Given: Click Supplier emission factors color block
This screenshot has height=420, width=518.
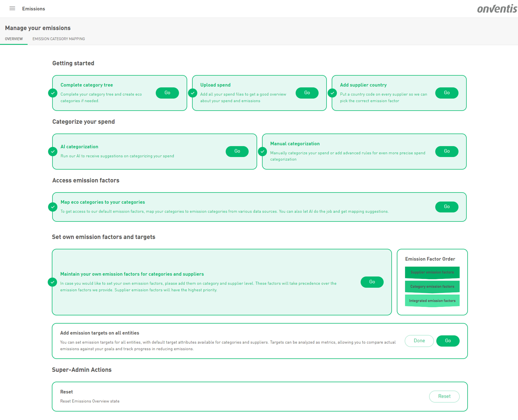Looking at the screenshot, I should pyautogui.click(x=432, y=272).
